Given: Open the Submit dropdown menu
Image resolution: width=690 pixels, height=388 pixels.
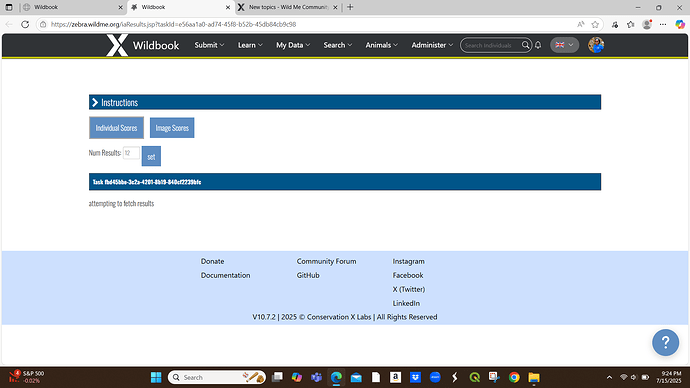Looking at the screenshot, I should coord(209,45).
